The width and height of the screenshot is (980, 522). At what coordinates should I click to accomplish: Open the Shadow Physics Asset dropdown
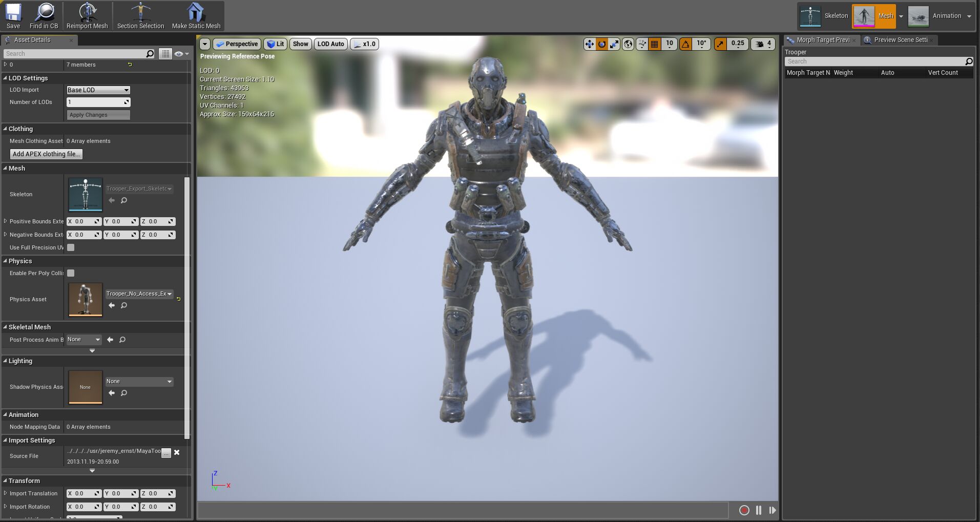(138, 381)
